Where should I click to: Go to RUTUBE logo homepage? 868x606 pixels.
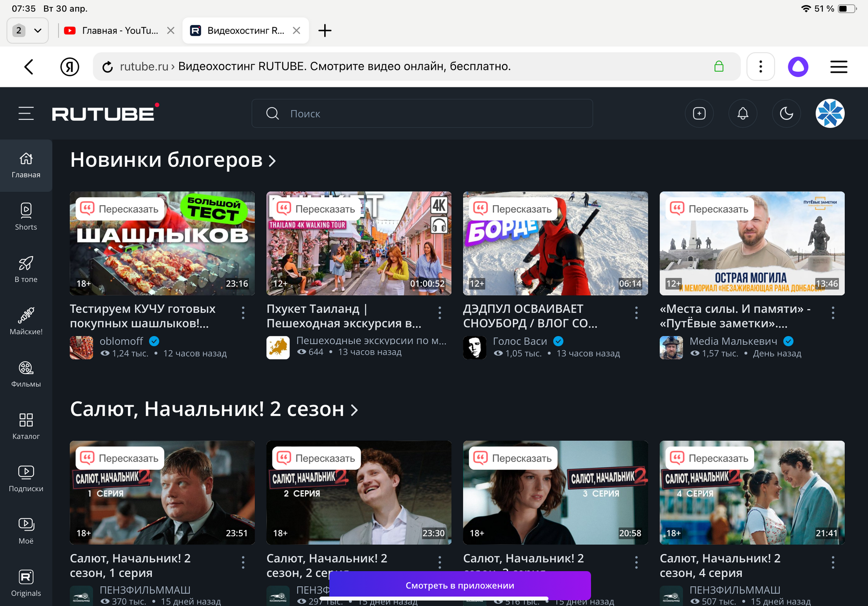pyautogui.click(x=105, y=113)
